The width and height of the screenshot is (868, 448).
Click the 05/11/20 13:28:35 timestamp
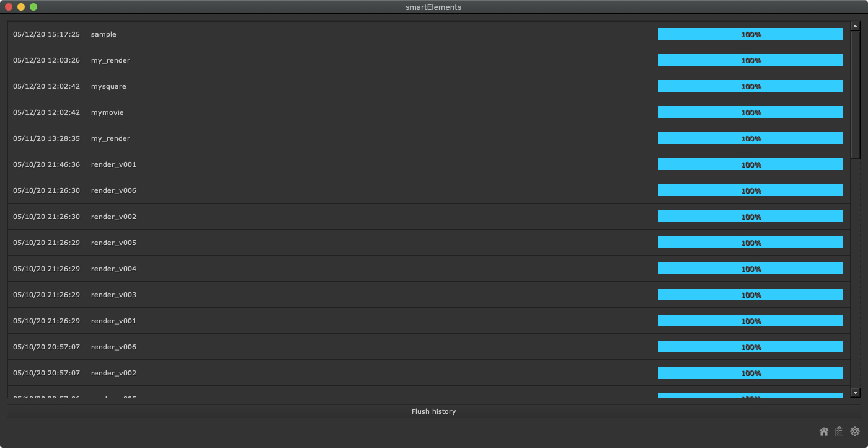point(46,138)
